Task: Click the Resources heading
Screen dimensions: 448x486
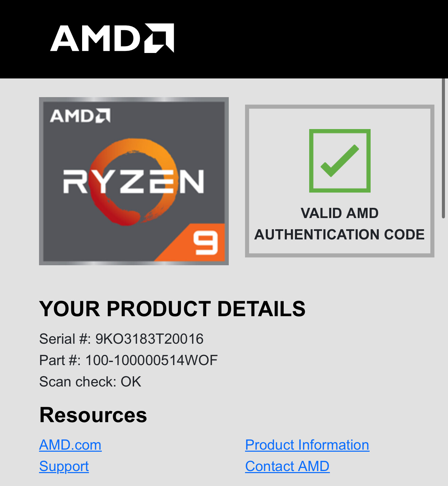Action: click(93, 415)
